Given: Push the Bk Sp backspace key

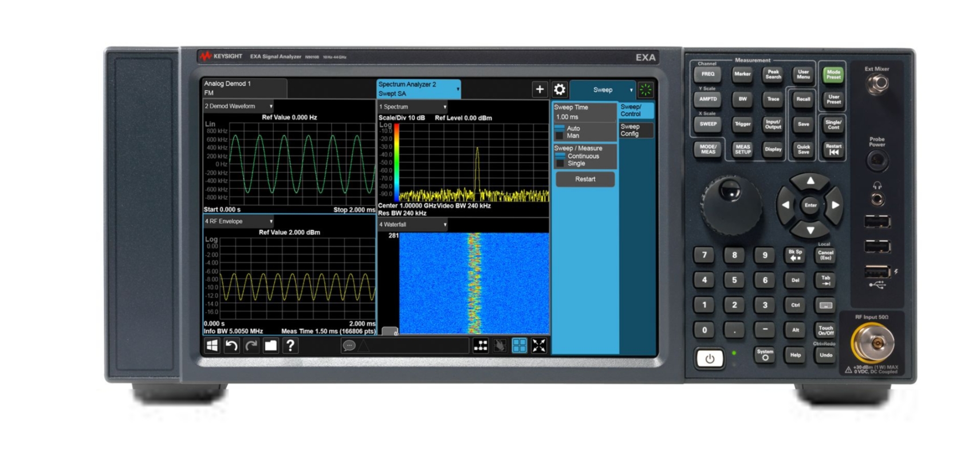Looking at the screenshot, I should (795, 255).
